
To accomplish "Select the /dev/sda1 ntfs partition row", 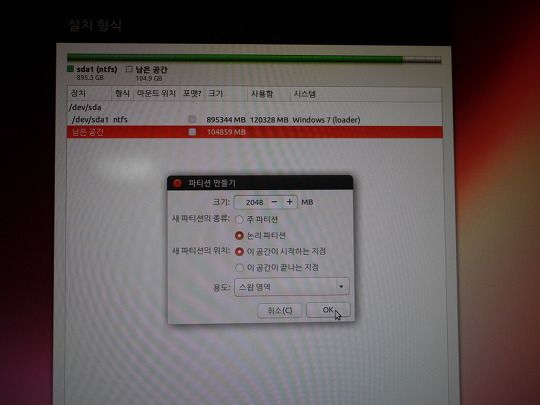I will (255, 120).
